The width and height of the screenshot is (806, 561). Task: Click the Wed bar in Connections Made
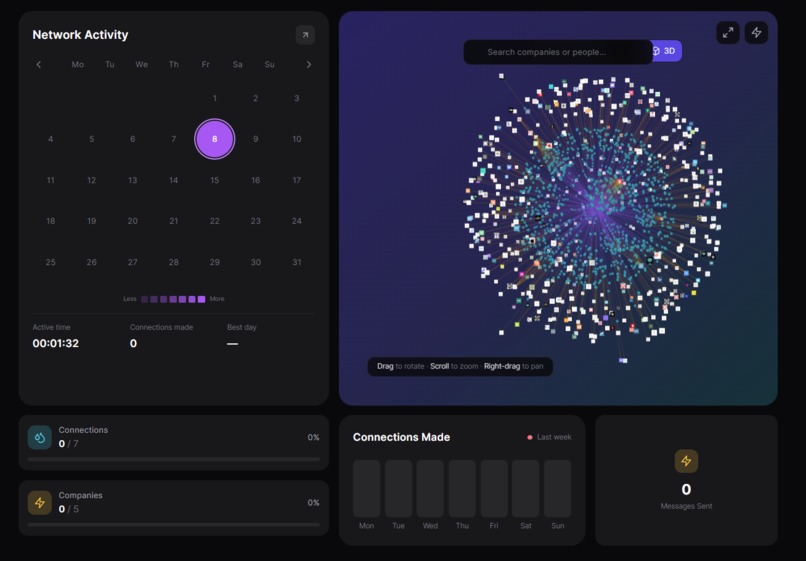[430, 488]
